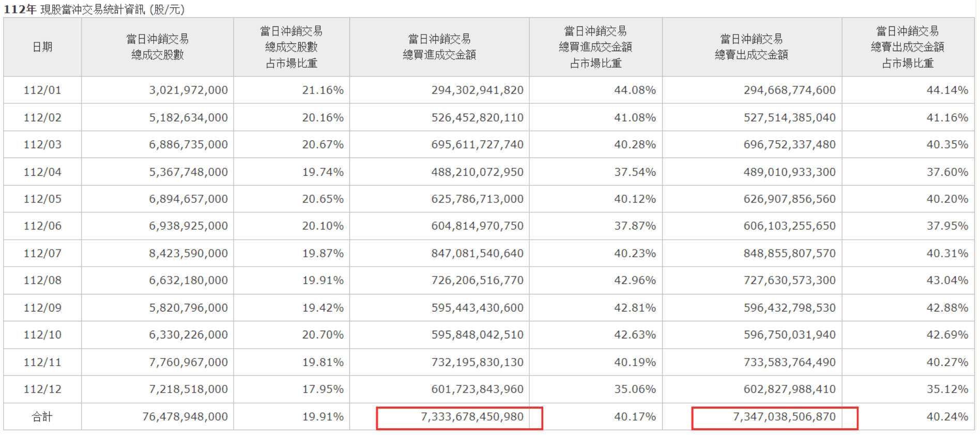The image size is (980, 435).
Task: Select the 21.16% cell in the 112/01 row
Action: pyautogui.click(x=323, y=90)
